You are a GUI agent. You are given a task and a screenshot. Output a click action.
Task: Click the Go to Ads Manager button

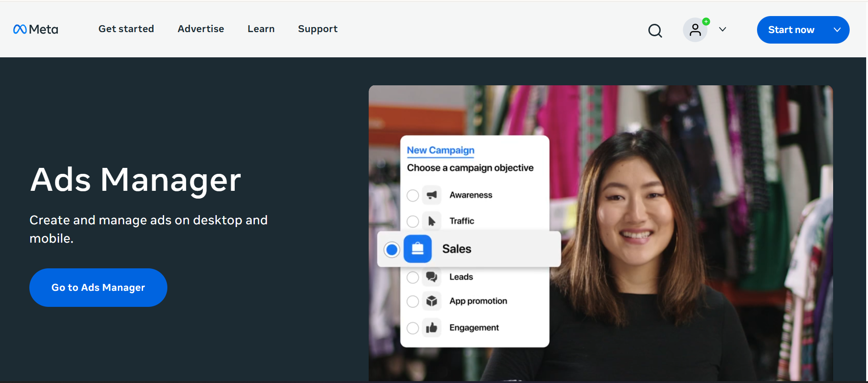pyautogui.click(x=98, y=288)
